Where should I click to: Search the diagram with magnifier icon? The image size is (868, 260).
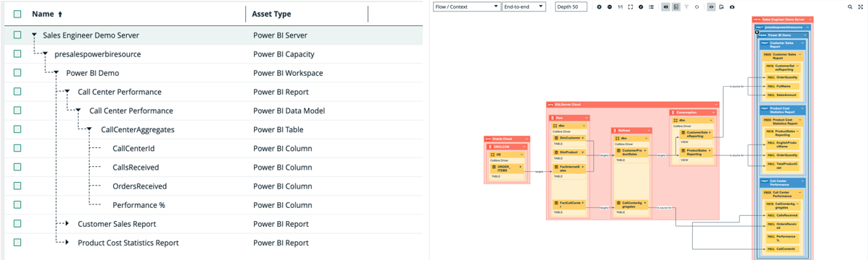(850, 6)
